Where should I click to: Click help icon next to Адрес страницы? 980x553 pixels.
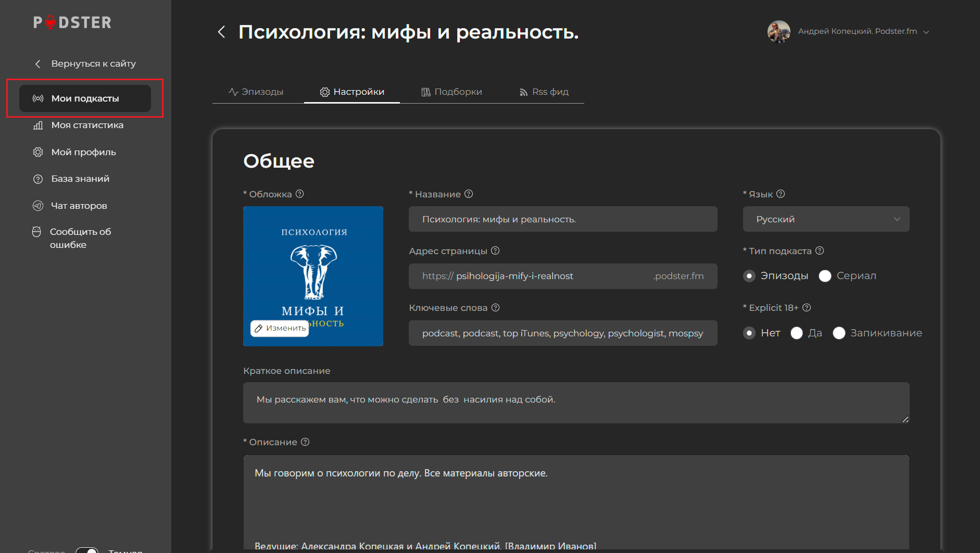coord(495,250)
